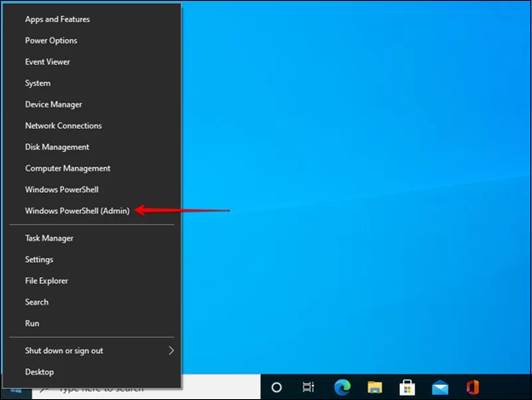
Task: Launch the Office taskbar icon
Action: pyautogui.click(x=472, y=387)
